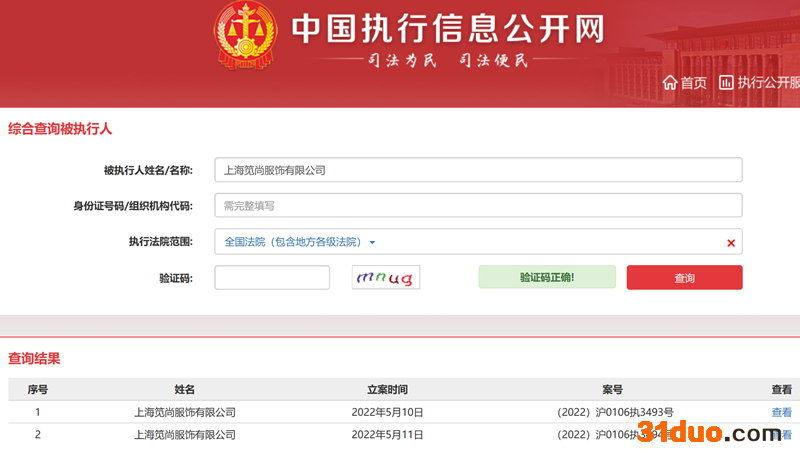The width and height of the screenshot is (800, 454).
Task: Clear court scope with the red X
Action: [x=730, y=243]
